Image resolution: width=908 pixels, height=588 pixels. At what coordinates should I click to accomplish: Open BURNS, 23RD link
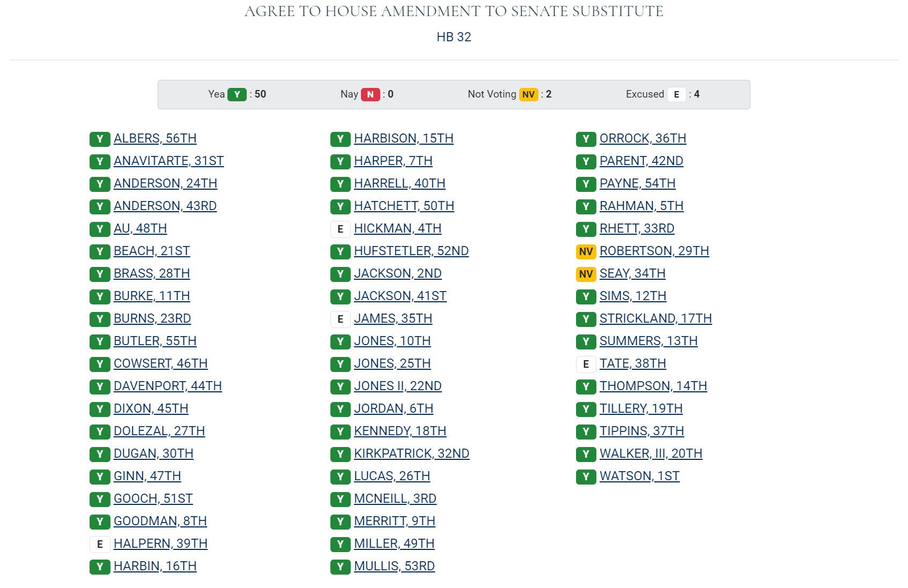pyautogui.click(x=152, y=318)
